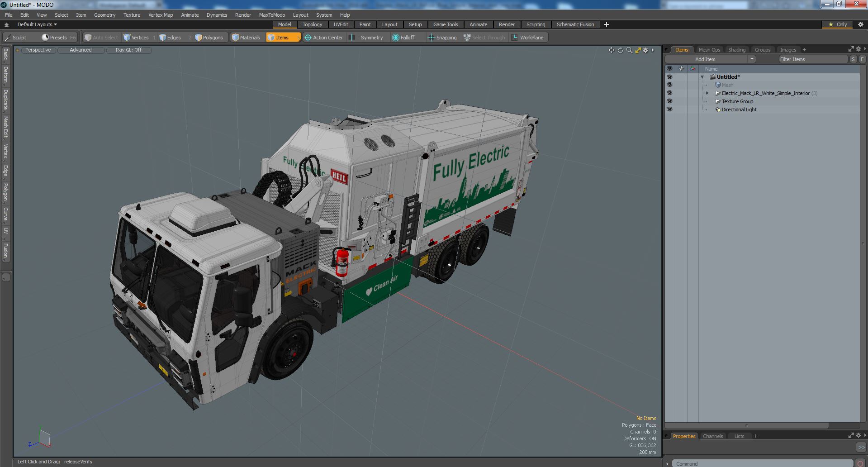Open the Deform vertical sidebar tab

(5, 75)
